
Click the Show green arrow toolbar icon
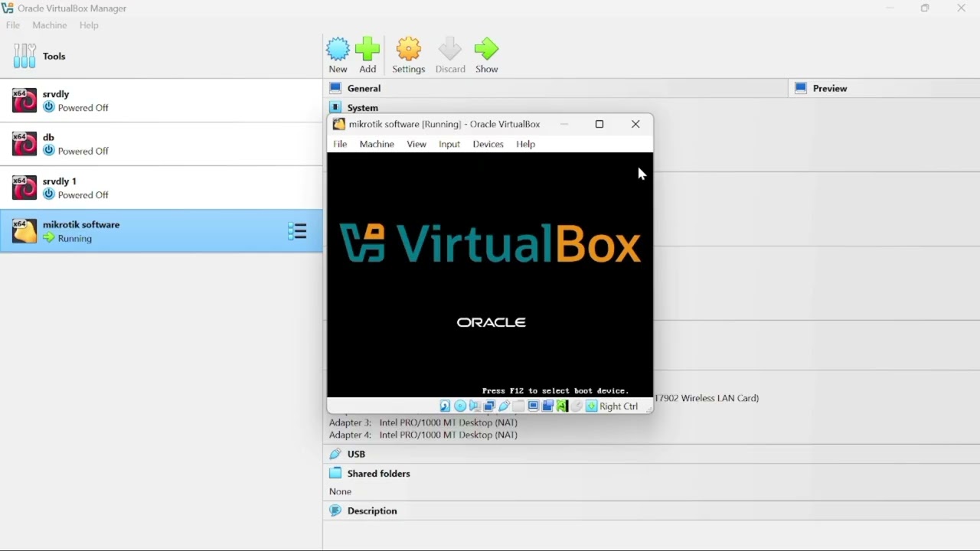486,55
